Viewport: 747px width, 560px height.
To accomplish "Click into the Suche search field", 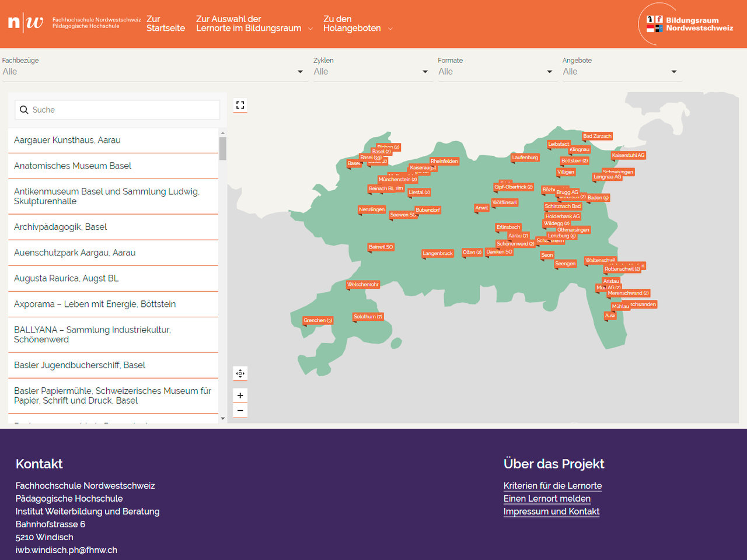I will [x=124, y=110].
